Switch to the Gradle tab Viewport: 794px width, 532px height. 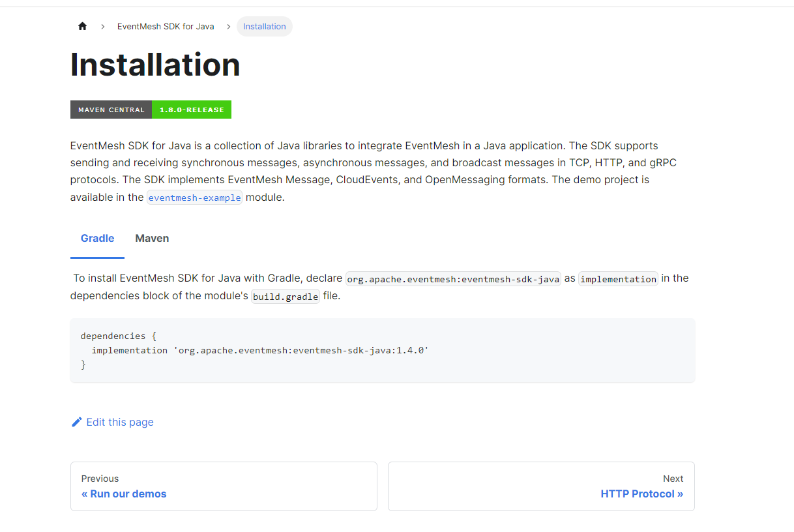click(97, 239)
